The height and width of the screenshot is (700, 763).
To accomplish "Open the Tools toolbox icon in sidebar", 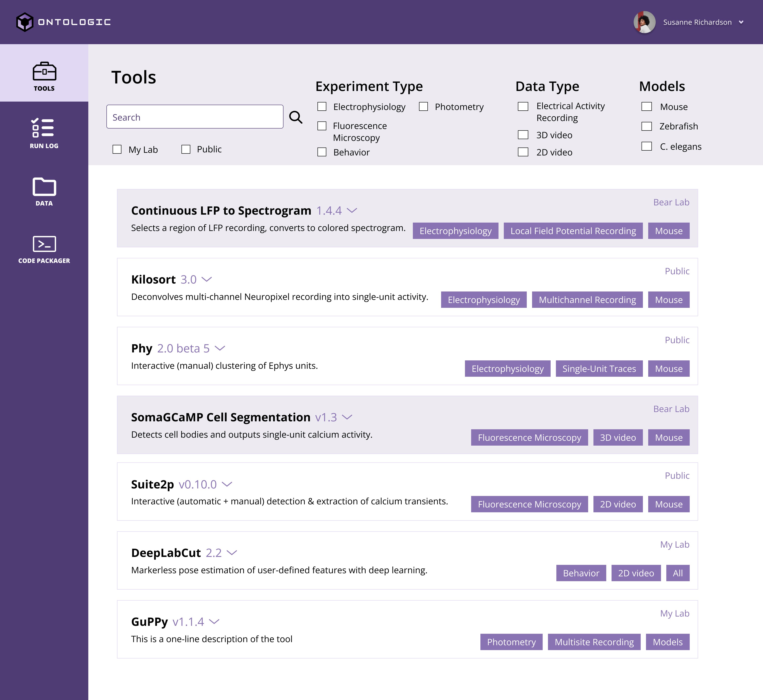I will coord(44,72).
